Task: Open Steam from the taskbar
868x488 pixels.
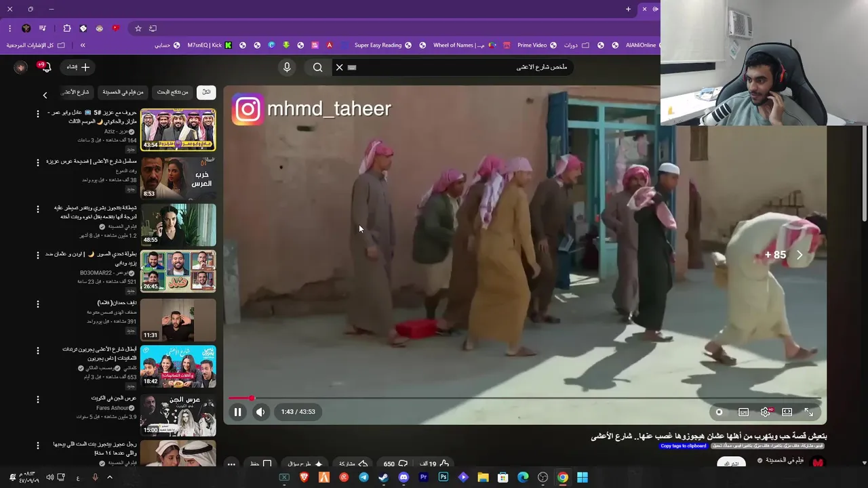Action: tap(383, 477)
